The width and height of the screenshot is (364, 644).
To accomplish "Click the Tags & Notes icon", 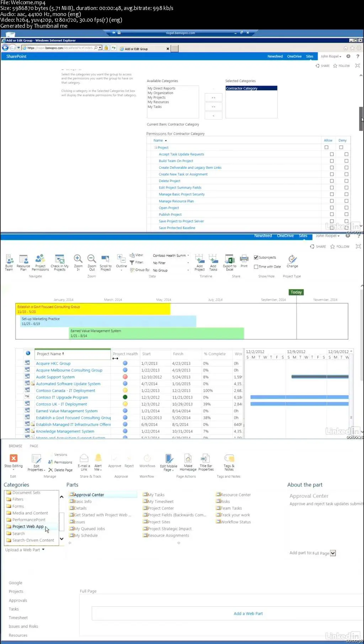I will (x=229, y=458).
